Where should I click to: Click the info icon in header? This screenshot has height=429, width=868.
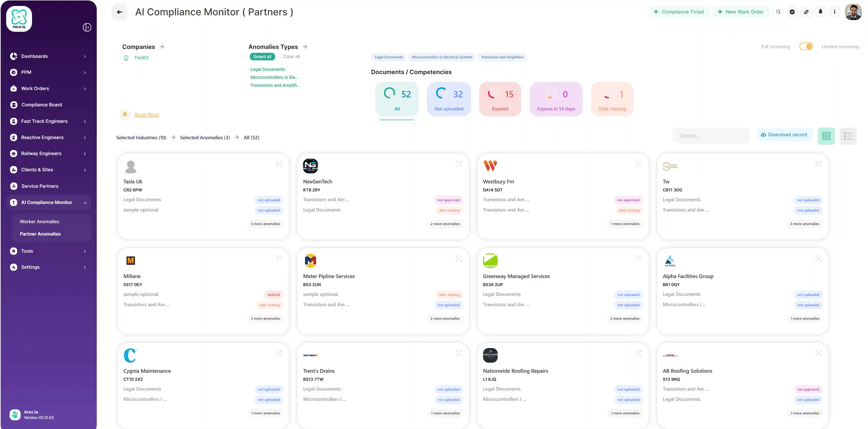tap(835, 12)
